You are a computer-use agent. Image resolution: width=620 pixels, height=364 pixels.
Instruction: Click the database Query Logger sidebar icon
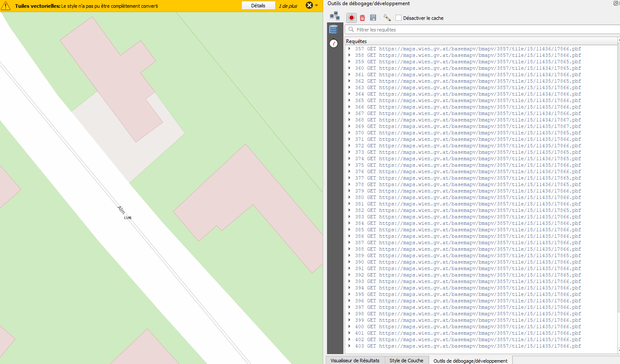click(x=333, y=29)
